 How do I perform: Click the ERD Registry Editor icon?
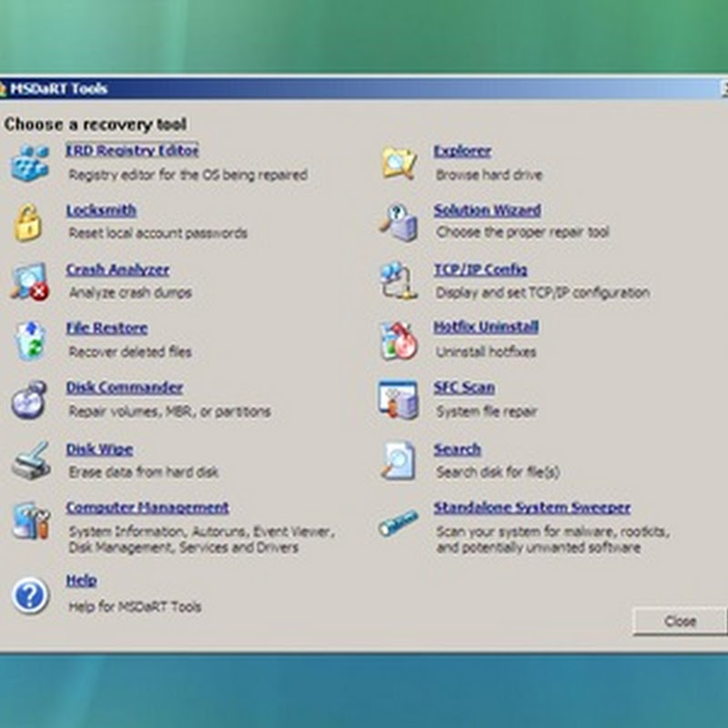coord(30,163)
